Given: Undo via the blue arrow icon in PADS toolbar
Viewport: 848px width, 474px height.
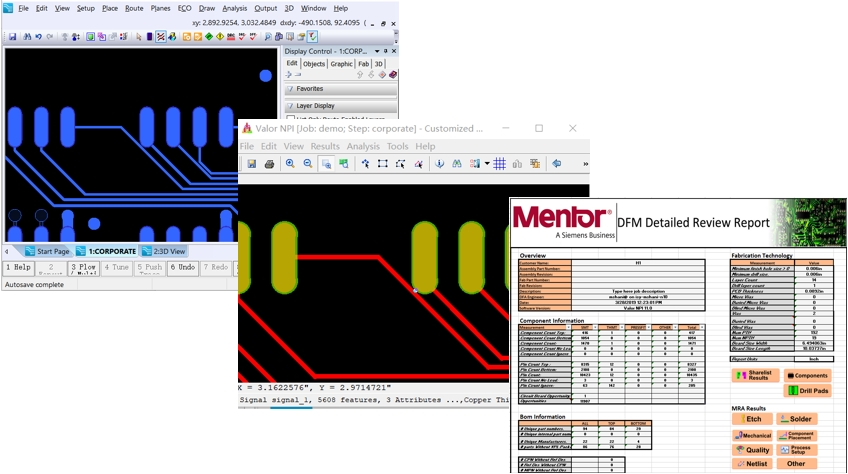Looking at the screenshot, I should point(38,37).
